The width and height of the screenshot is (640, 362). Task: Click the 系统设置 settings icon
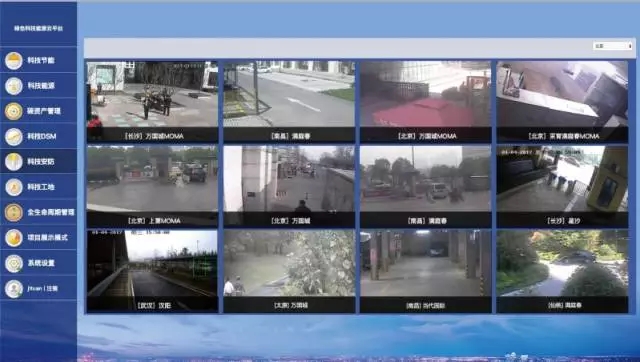point(13,263)
